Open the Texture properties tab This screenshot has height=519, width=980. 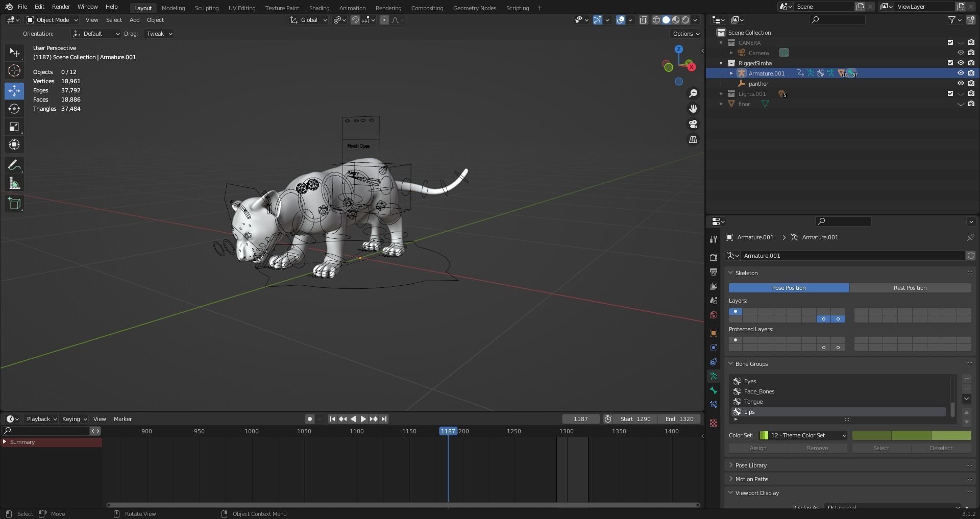point(714,423)
